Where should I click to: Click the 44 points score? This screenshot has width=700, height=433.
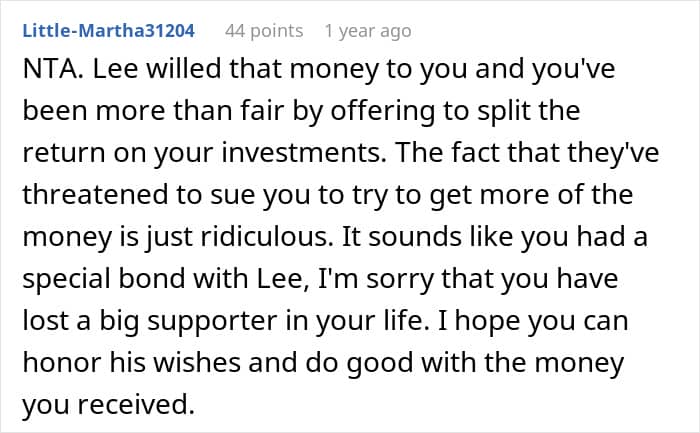(x=264, y=31)
